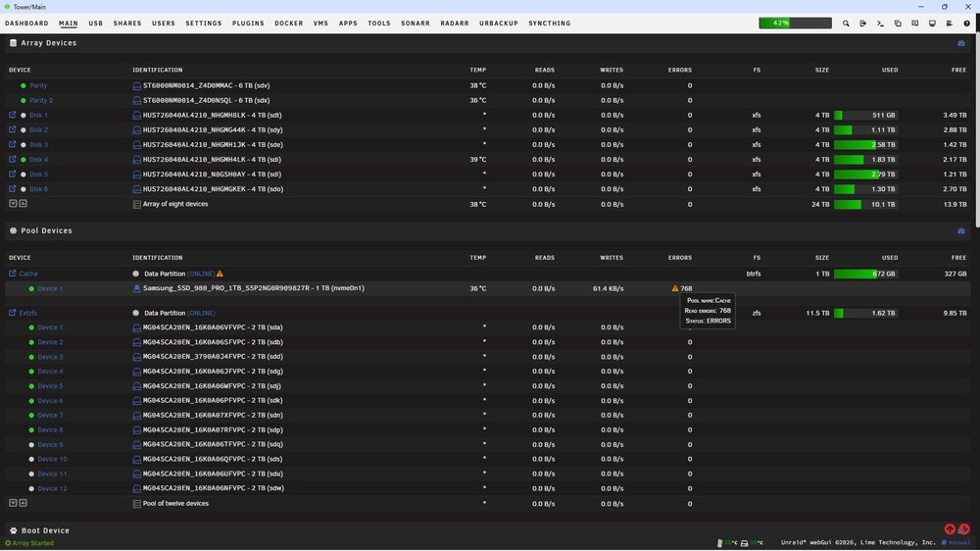This screenshot has width=980, height=551.
Task: Click the 42% progress bar in header
Action: point(795,24)
